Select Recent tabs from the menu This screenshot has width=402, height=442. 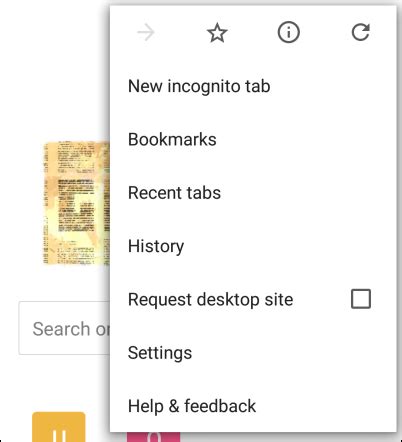coord(174,193)
